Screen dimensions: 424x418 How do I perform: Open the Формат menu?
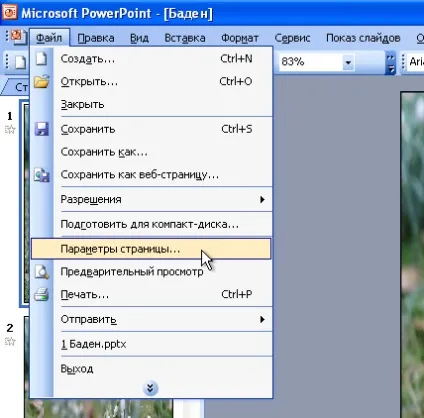tap(240, 38)
